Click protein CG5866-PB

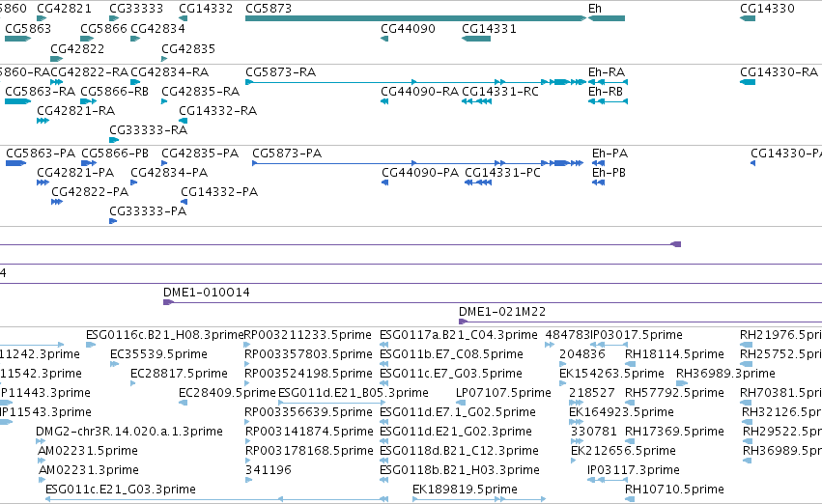(89, 163)
